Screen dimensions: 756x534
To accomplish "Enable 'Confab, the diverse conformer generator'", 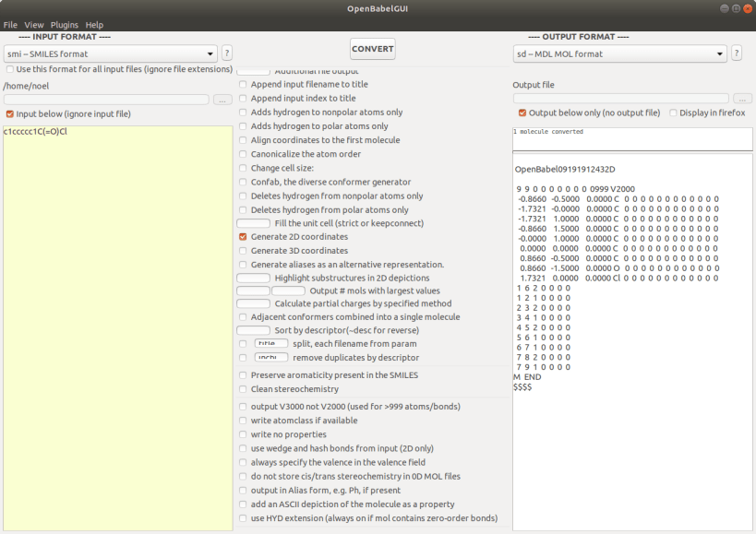I will click(243, 182).
